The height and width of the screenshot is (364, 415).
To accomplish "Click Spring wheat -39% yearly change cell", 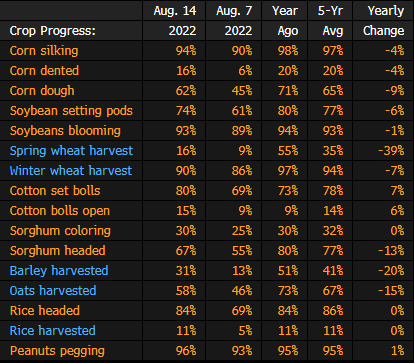I will (x=391, y=151).
